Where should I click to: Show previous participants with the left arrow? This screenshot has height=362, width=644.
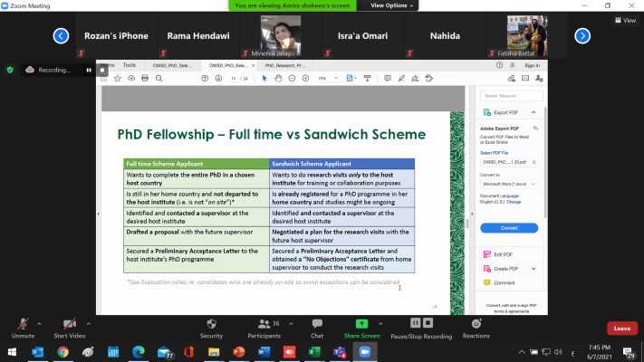tap(61, 36)
